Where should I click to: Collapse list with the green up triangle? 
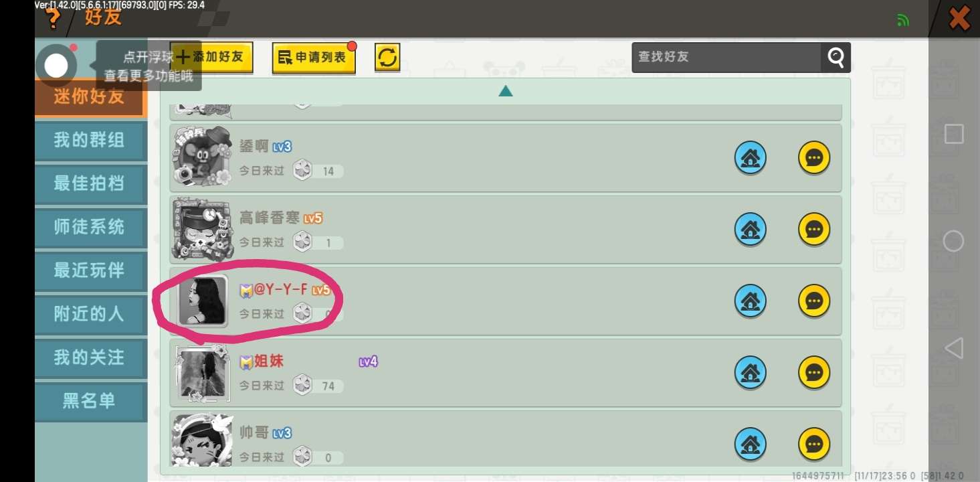click(506, 91)
